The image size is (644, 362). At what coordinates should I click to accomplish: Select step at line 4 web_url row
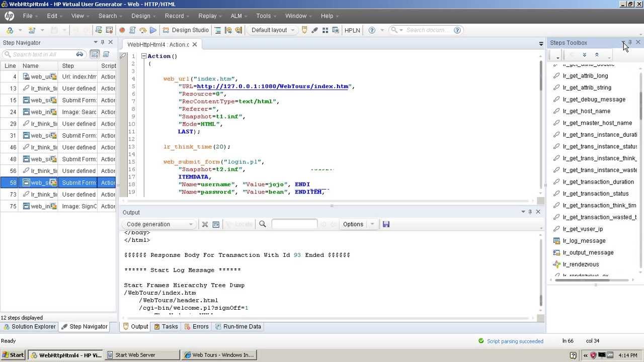pyautogui.click(x=58, y=77)
